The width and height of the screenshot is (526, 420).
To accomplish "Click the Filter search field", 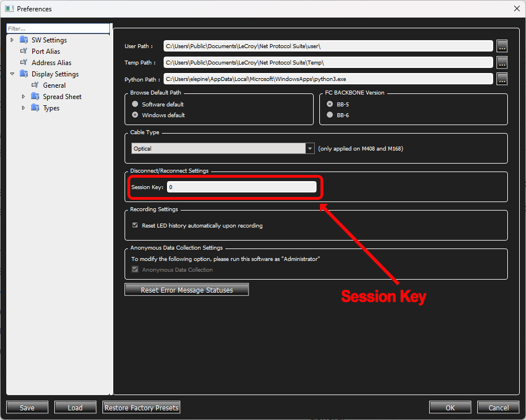I will coord(58,28).
